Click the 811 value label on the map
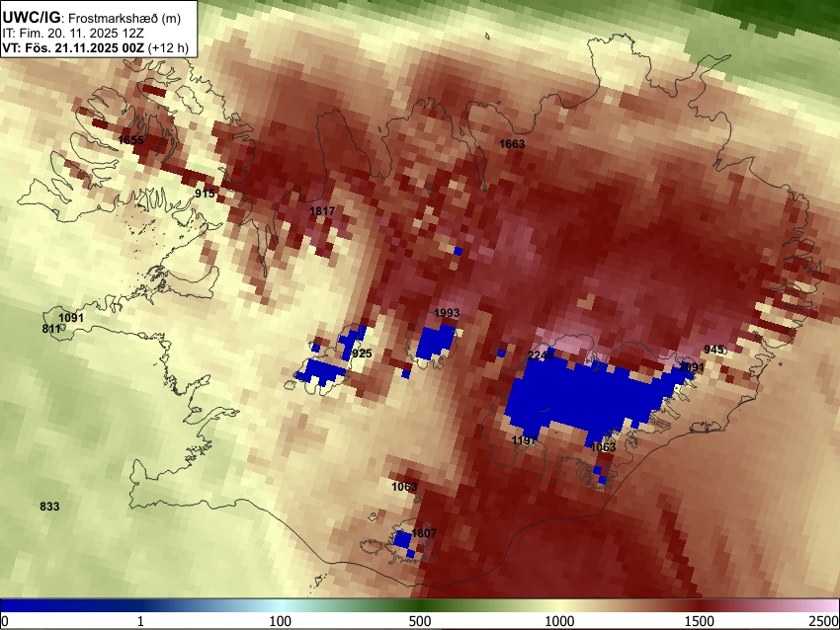The image size is (840, 630). point(51,329)
